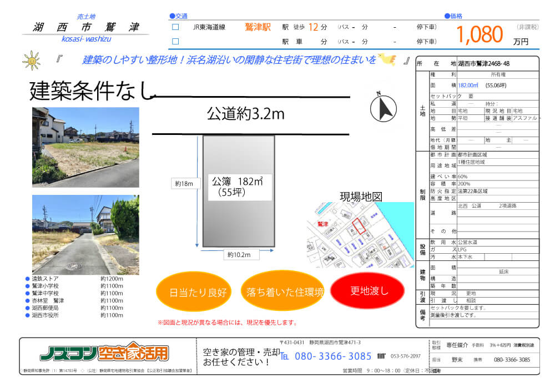Open the vacant lot photo at top
Viewport: 555px width, 392px height.
[x=85, y=147]
